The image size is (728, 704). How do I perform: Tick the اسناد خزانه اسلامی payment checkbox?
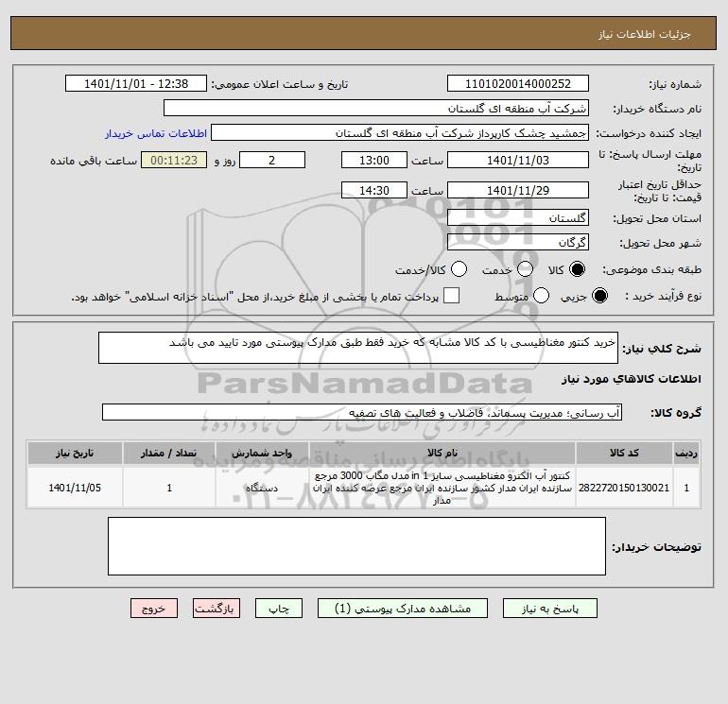451,296
